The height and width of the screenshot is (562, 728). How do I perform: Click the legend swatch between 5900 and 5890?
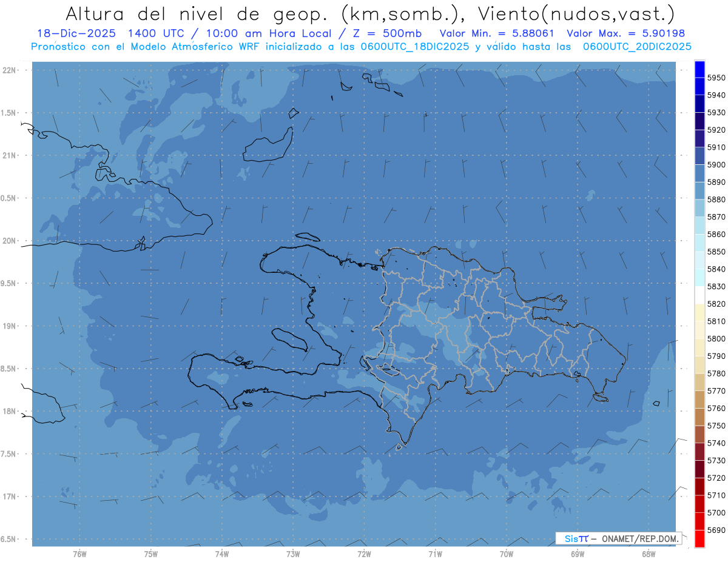[699, 173]
